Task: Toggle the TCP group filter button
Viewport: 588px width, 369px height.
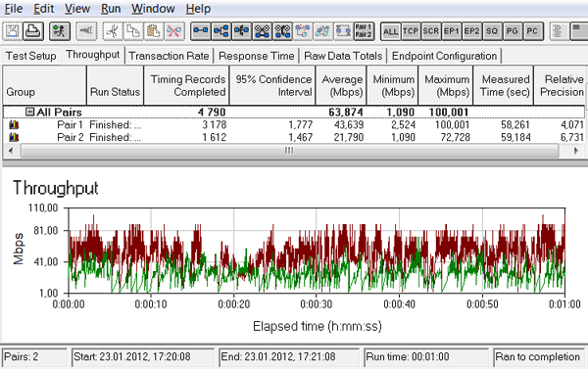Action: point(411,31)
